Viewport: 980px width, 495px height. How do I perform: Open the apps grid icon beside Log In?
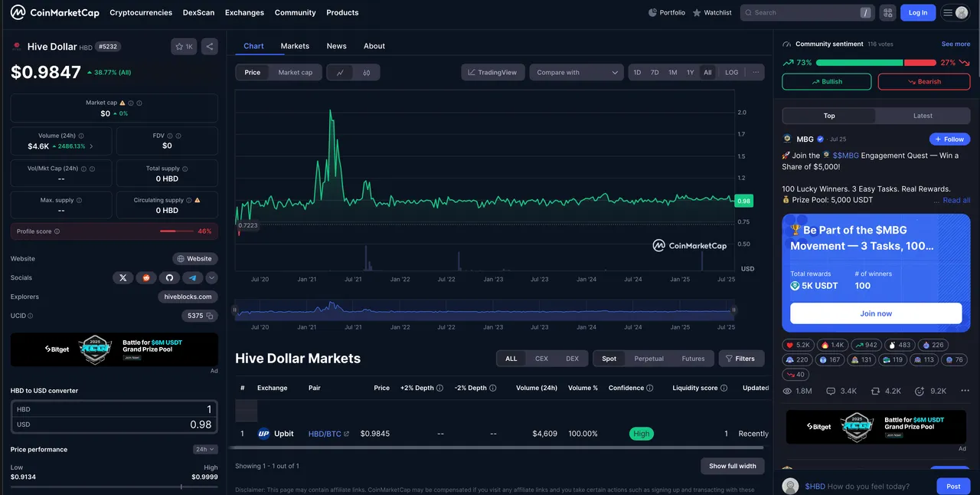pyautogui.click(x=888, y=12)
